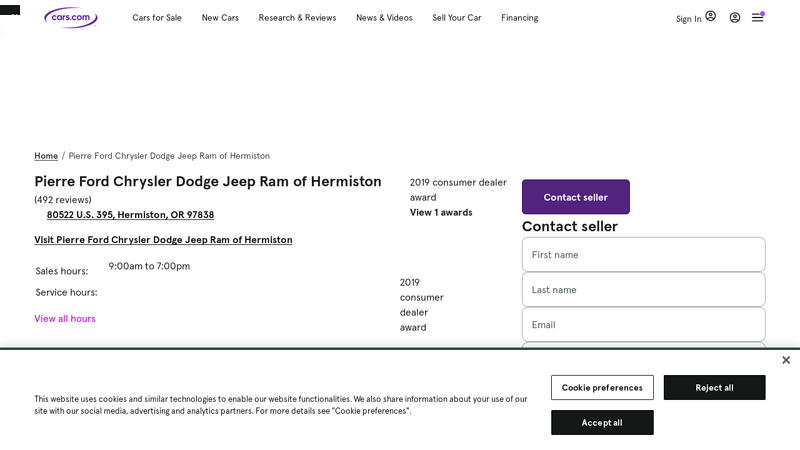Click the Sign In link
This screenshot has height=450, width=800.
[689, 19]
